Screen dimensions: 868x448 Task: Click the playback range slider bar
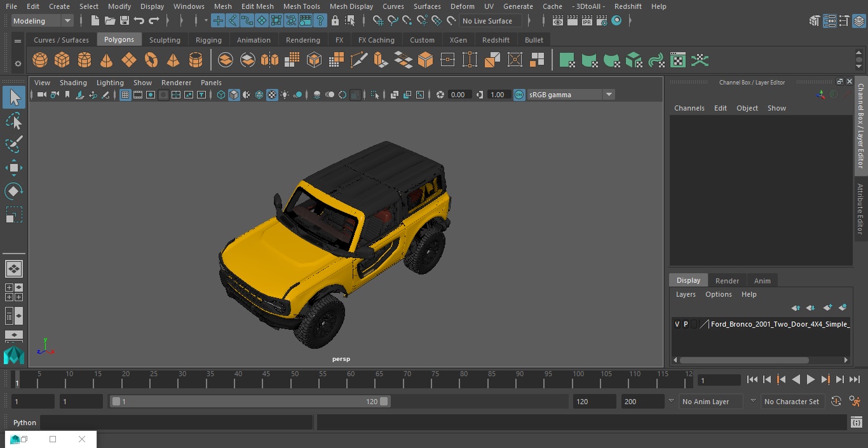pyautogui.click(x=250, y=402)
